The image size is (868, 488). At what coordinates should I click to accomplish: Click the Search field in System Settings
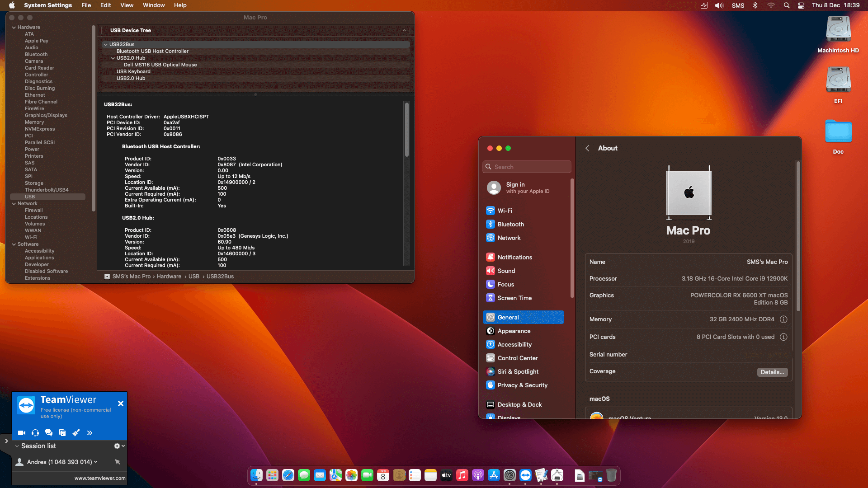[x=527, y=167]
